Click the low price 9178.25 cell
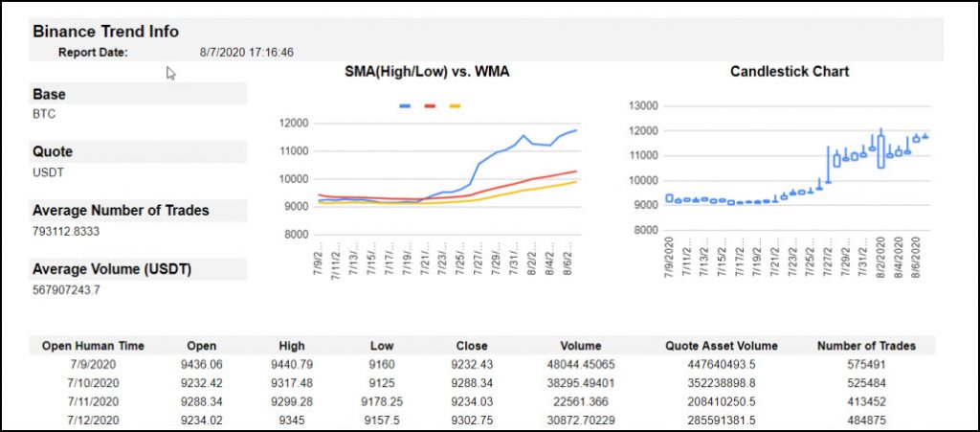The width and height of the screenshot is (980, 432). [x=381, y=401]
